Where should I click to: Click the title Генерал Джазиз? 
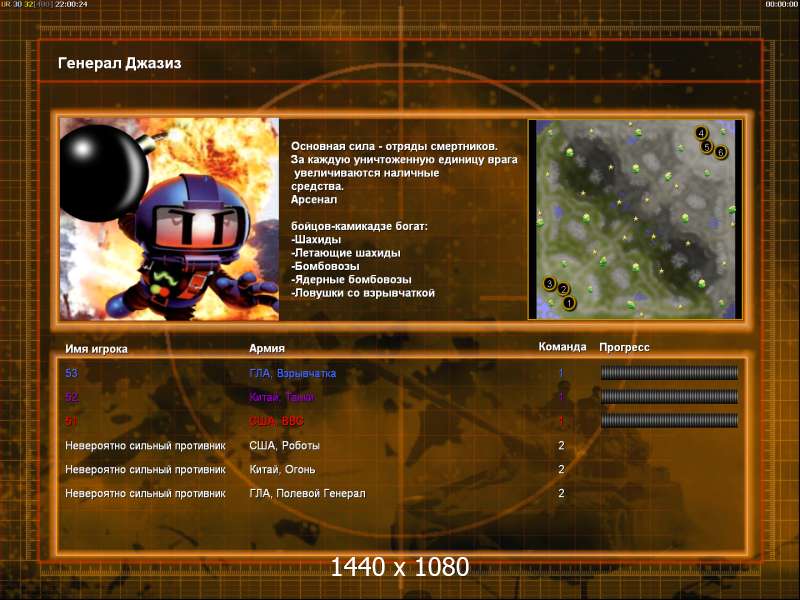click(119, 63)
